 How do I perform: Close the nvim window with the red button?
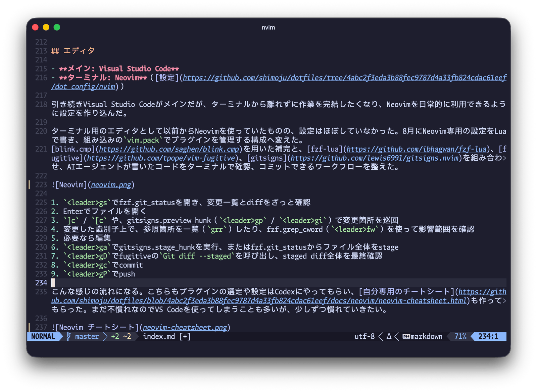[x=35, y=27]
